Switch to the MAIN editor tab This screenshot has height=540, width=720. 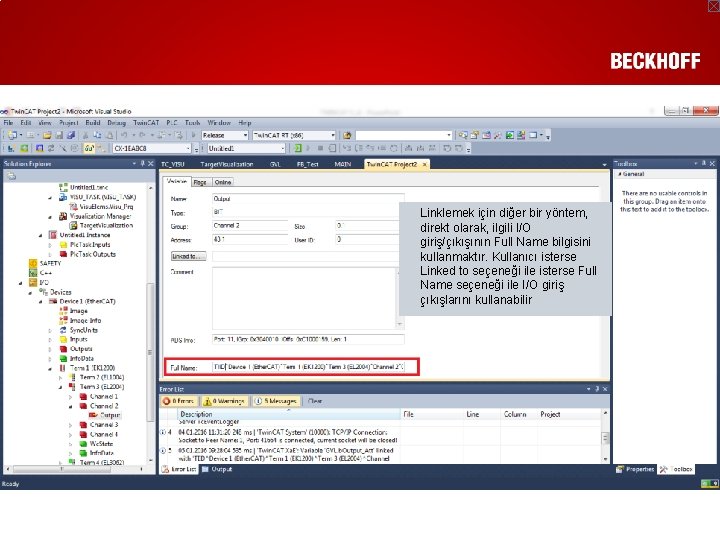coord(343,164)
